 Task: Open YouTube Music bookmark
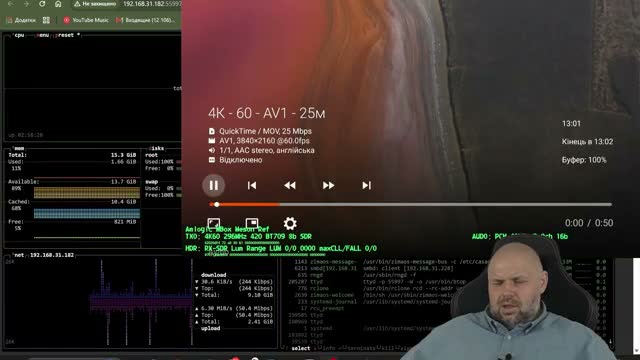(86, 20)
